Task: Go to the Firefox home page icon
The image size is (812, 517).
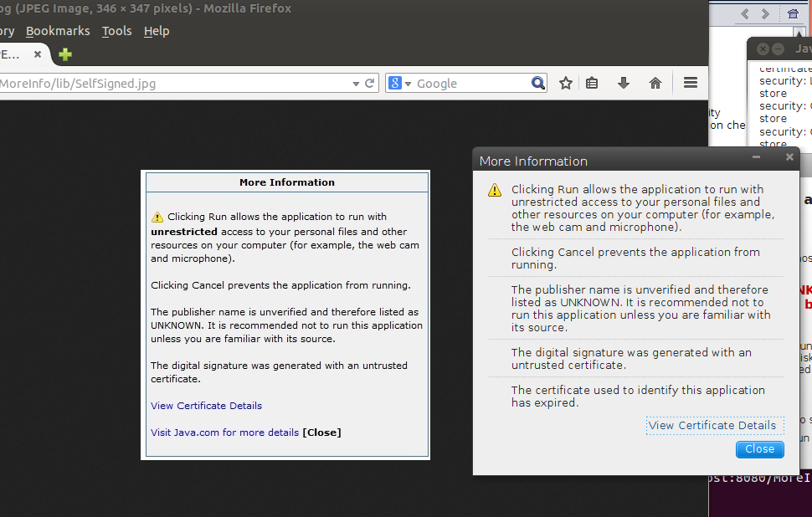Action: (x=655, y=83)
